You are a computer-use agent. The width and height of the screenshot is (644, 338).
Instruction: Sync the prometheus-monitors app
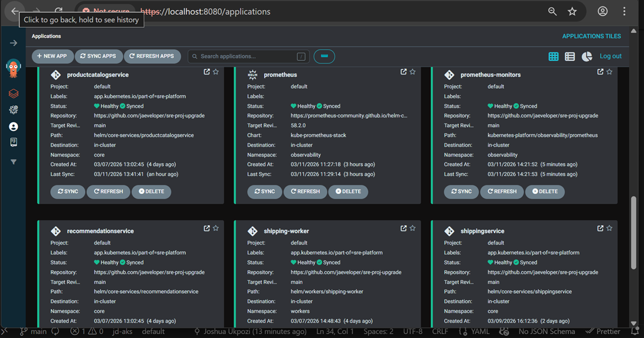461,191
